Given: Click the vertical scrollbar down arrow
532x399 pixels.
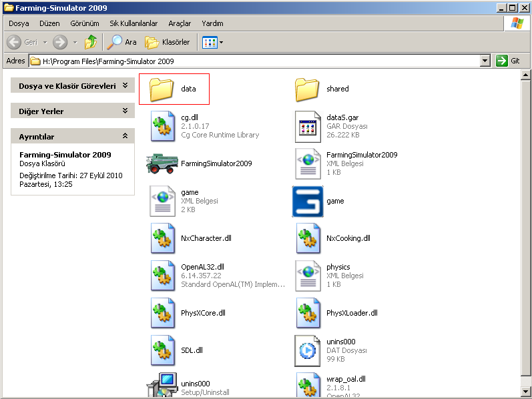Looking at the screenshot, I should tap(525, 390).
